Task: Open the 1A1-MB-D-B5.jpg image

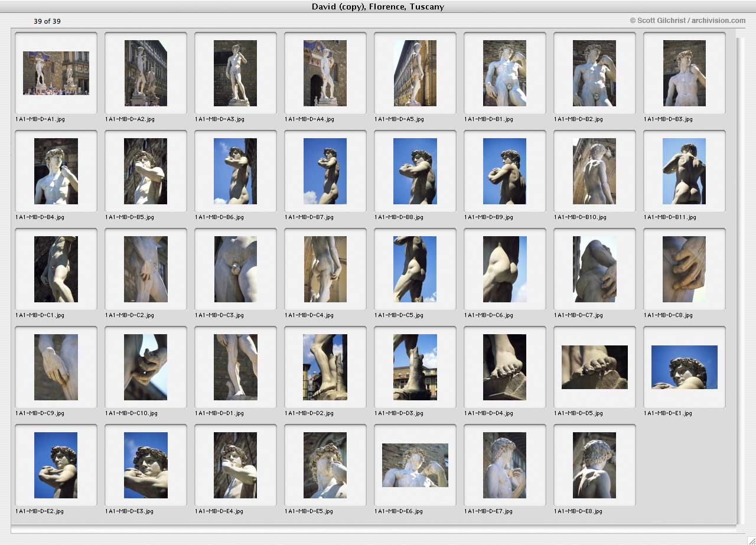Action: tap(146, 171)
